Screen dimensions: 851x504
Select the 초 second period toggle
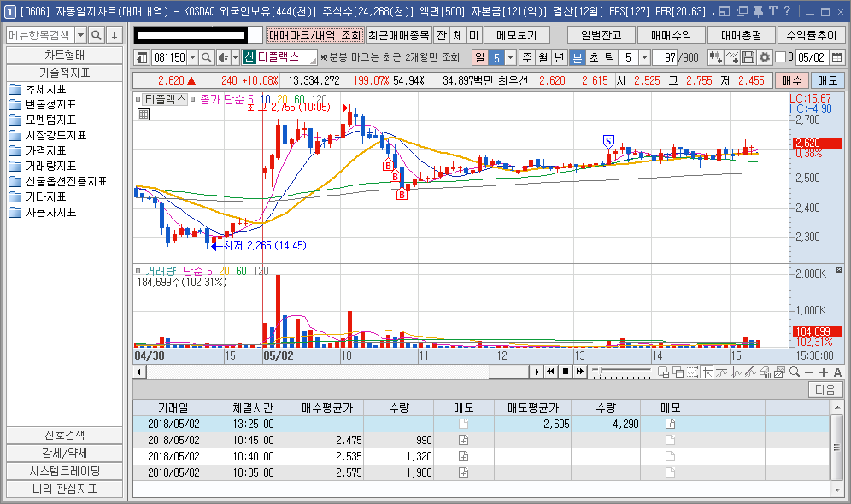pyautogui.click(x=594, y=57)
